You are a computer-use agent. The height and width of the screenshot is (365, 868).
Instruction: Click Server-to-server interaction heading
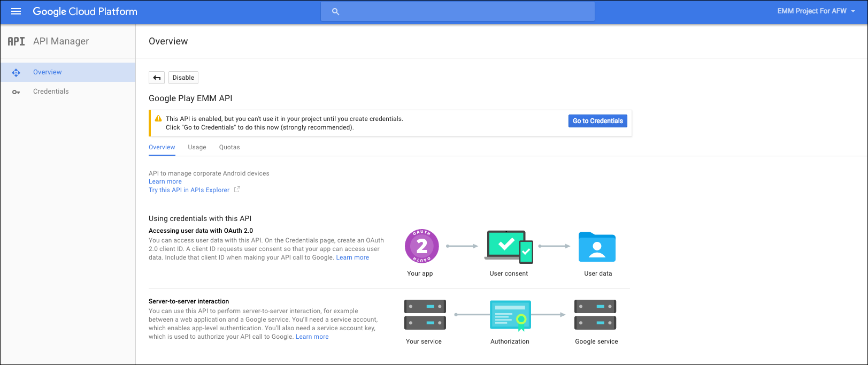(189, 301)
